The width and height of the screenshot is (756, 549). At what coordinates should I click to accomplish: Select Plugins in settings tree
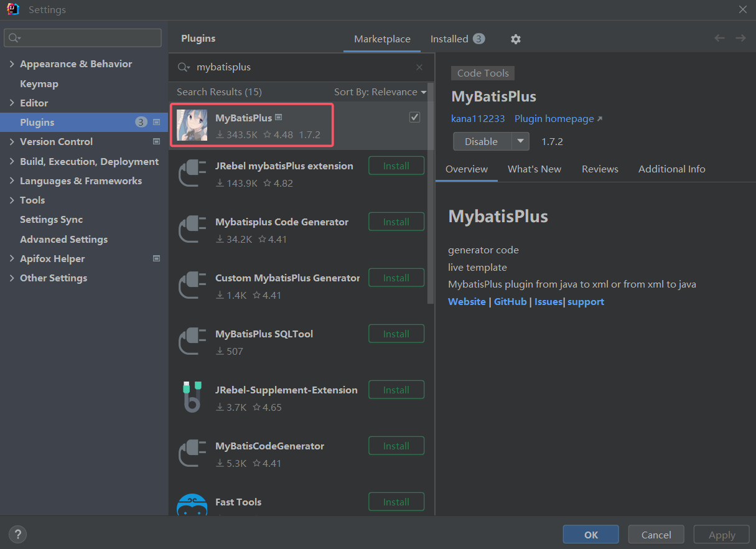pos(84,122)
